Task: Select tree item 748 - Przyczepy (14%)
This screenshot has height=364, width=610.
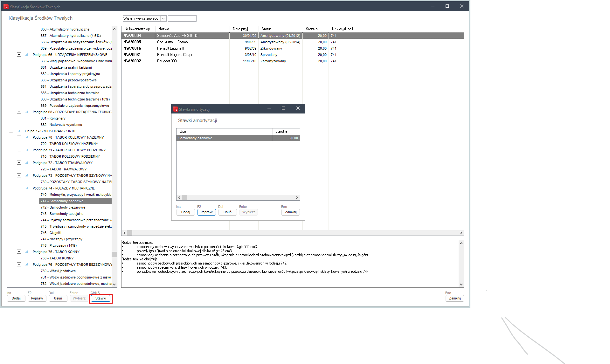Action: click(x=59, y=245)
